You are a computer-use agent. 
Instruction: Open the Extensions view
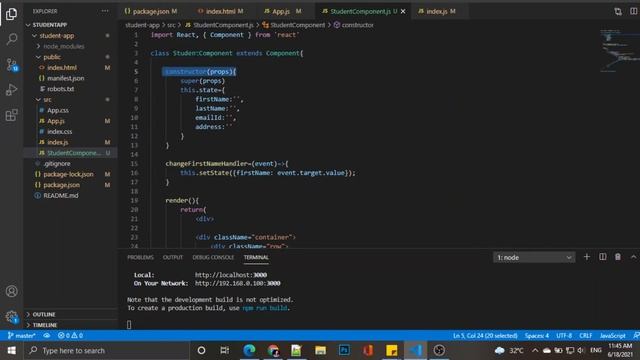[x=11, y=115]
